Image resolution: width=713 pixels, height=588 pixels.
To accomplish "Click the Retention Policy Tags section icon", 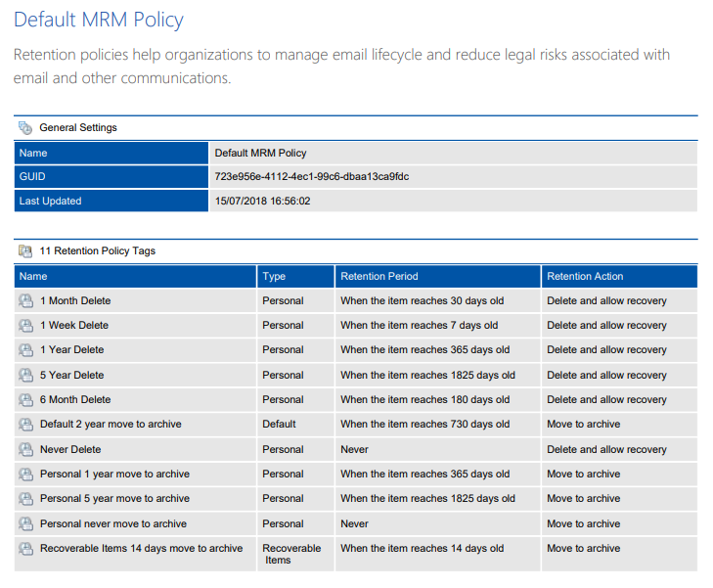I will 25,251.
